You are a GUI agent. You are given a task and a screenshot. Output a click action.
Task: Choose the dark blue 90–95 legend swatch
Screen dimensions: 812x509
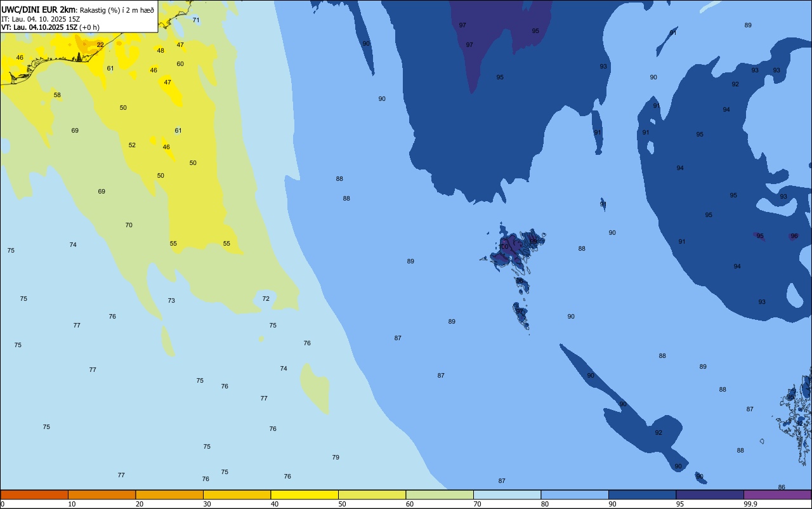click(642, 494)
